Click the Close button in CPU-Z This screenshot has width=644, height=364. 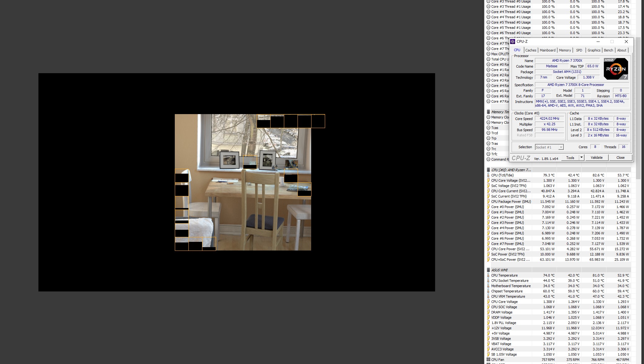pyautogui.click(x=620, y=158)
